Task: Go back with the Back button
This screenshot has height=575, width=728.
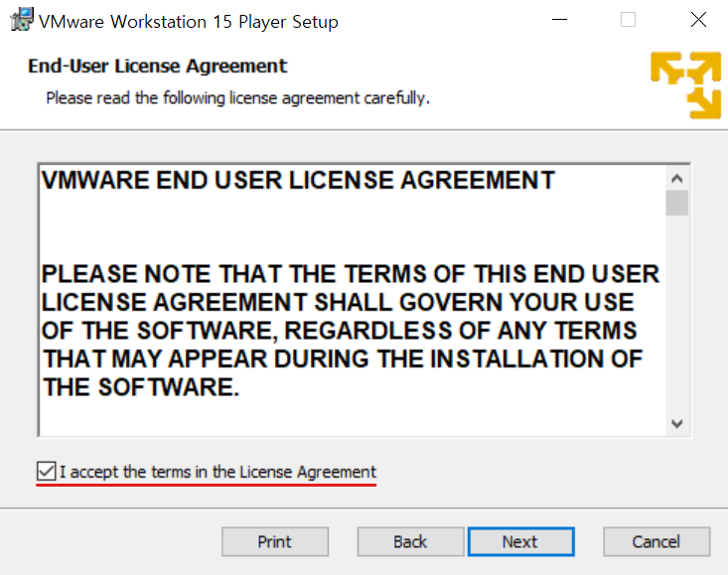Action: pyautogui.click(x=410, y=541)
